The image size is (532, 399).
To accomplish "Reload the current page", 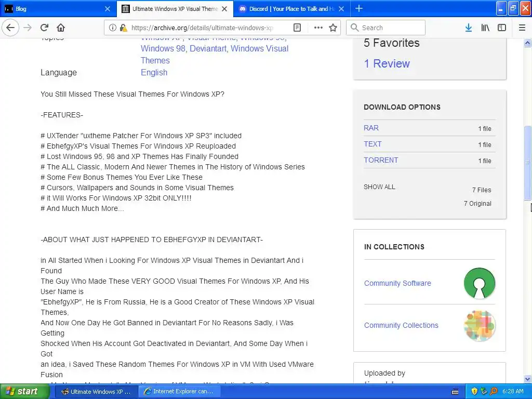I will (x=44, y=28).
